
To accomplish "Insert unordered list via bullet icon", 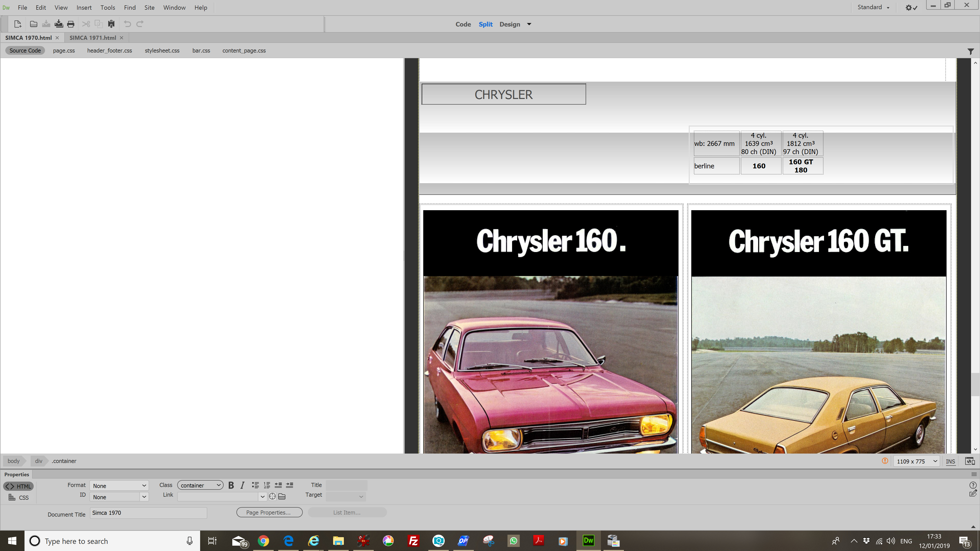I will 255,485.
